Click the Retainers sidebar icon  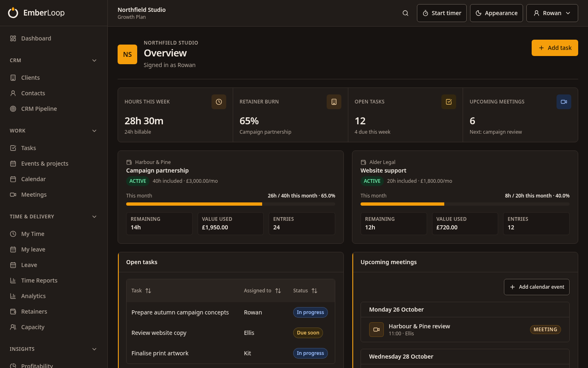click(x=13, y=312)
